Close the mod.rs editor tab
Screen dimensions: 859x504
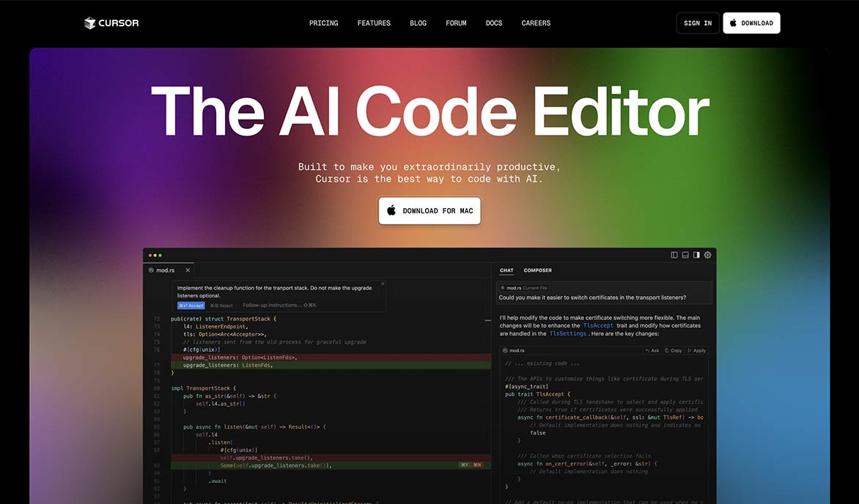188,270
